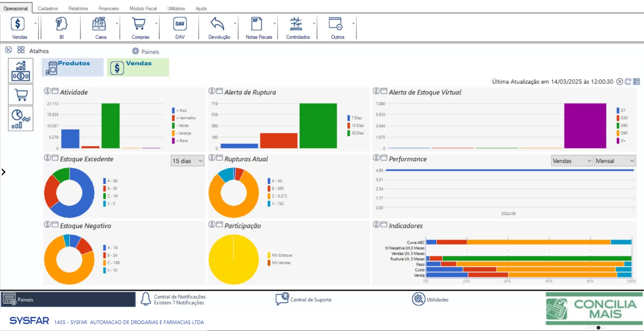The image size is (644, 331).
Task: Toggle the Atalhos grid view icon
Action: tap(21, 50)
